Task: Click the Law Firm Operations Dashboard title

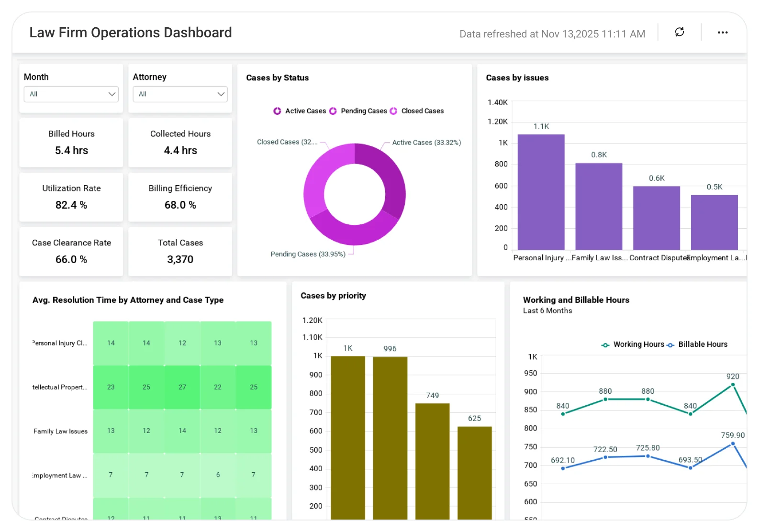Action: pyautogui.click(x=131, y=33)
